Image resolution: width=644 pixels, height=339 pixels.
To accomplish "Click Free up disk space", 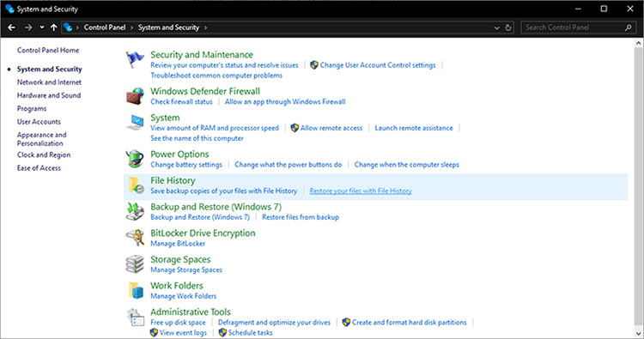I will 178,323.
